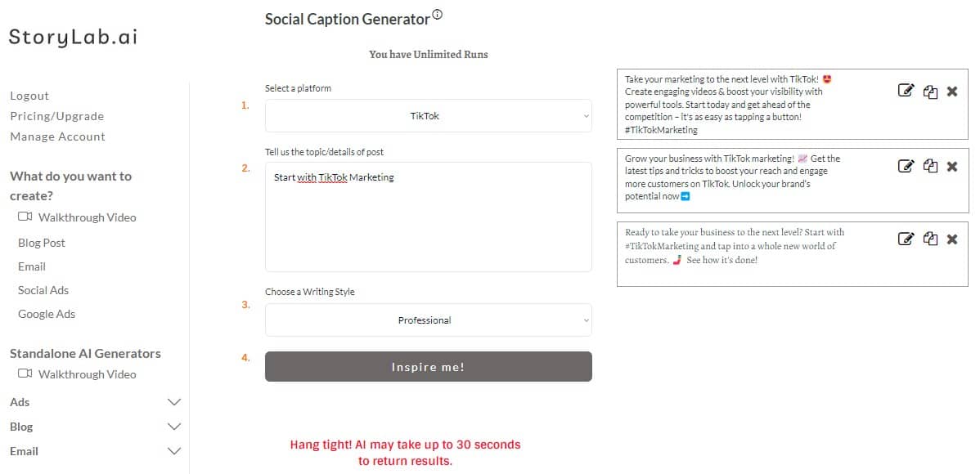Image resolution: width=980 pixels, height=474 pixels.
Task: Copy the second generated caption
Action: tap(930, 166)
